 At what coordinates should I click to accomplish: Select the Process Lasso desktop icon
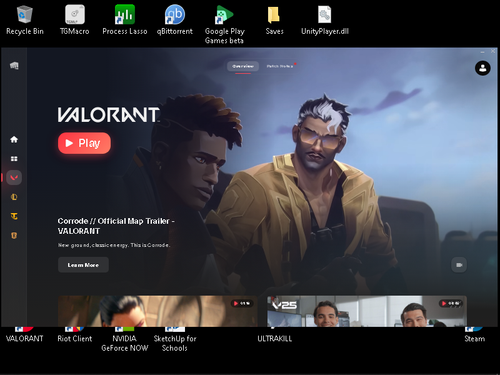(125, 20)
